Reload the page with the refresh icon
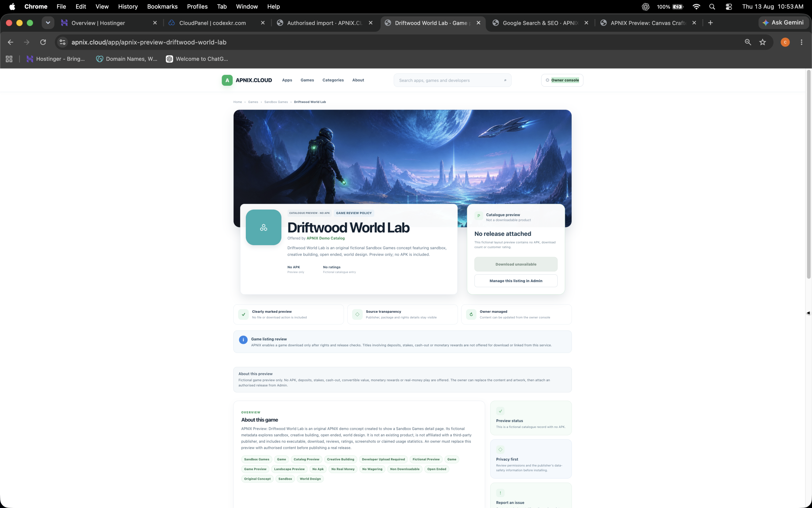The height and width of the screenshot is (508, 812). coord(43,42)
